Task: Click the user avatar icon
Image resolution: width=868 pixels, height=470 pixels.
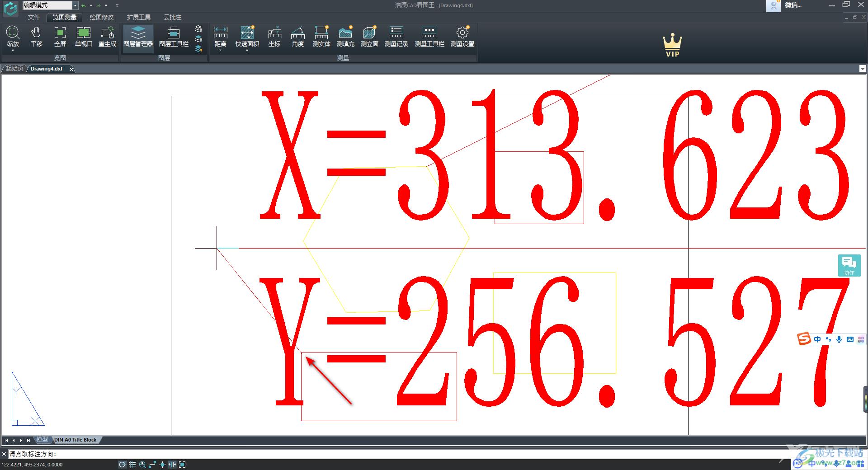Action: 774,5
